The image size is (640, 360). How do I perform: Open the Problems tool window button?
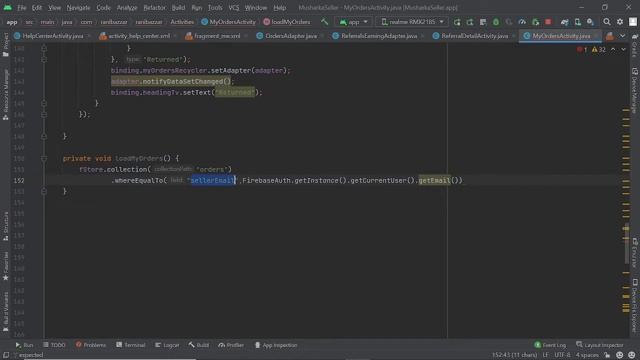(91, 345)
